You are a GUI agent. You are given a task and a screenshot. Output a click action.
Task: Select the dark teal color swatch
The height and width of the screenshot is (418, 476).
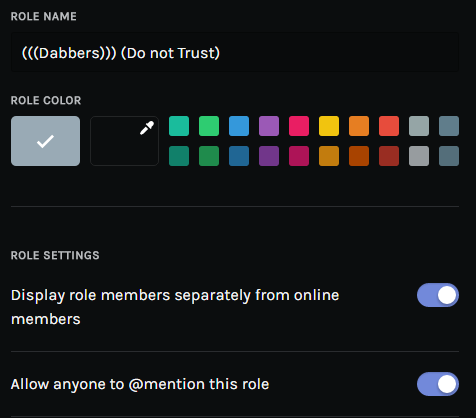click(179, 156)
